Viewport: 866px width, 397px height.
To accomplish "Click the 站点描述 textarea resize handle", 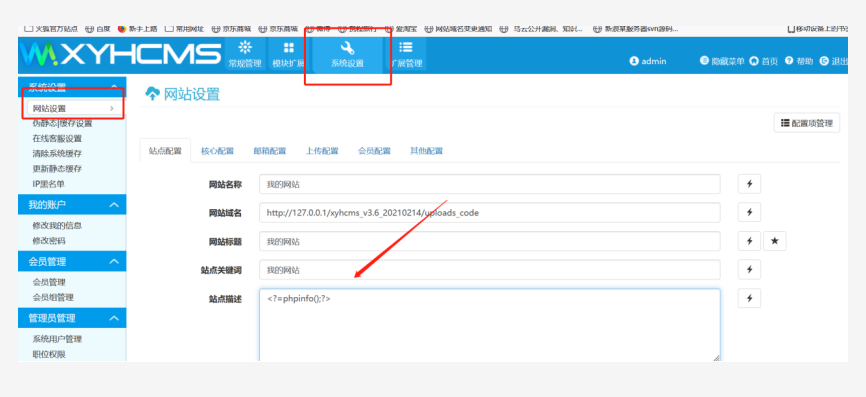I will [x=716, y=358].
